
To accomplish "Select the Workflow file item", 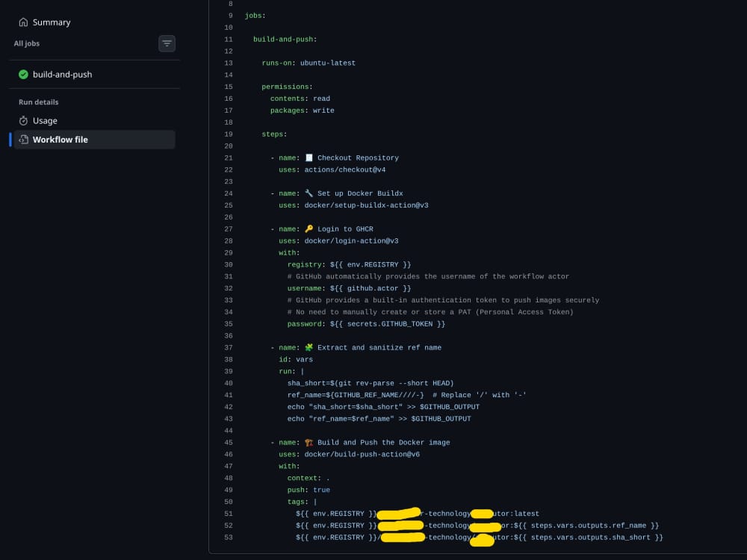I will (94, 140).
